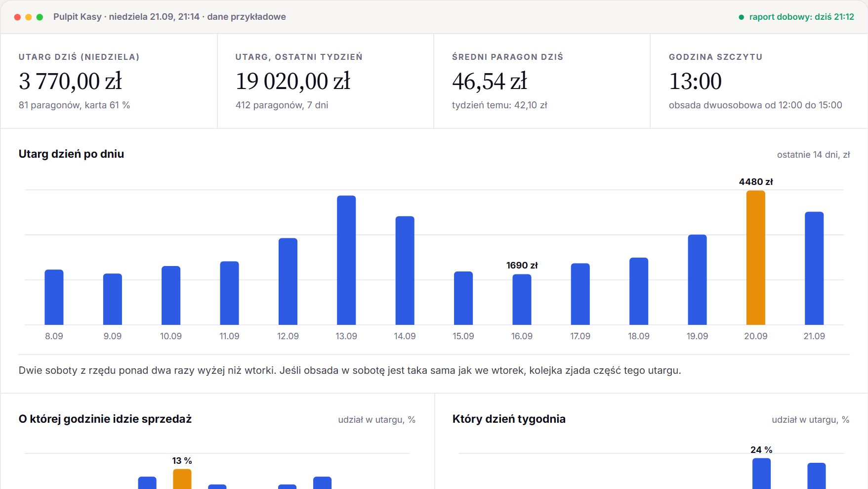Click the '17.09' axis date label
Screen dimensions: 868x489
coord(580,336)
